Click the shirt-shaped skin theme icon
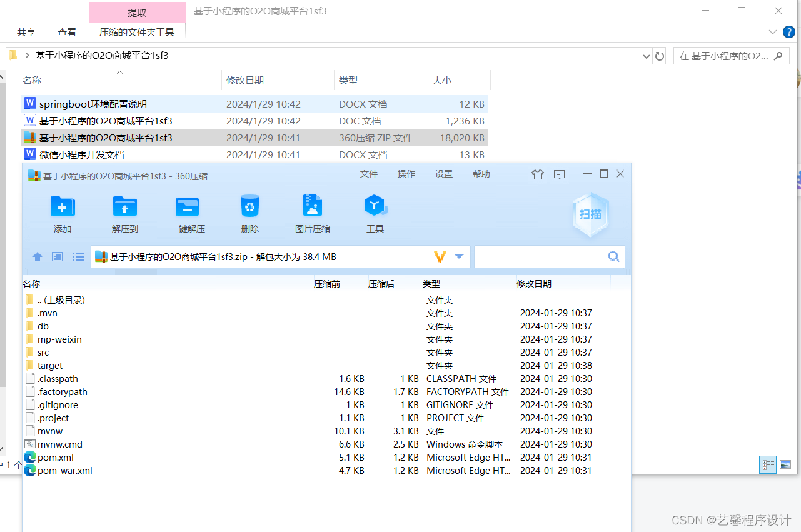 [537, 174]
